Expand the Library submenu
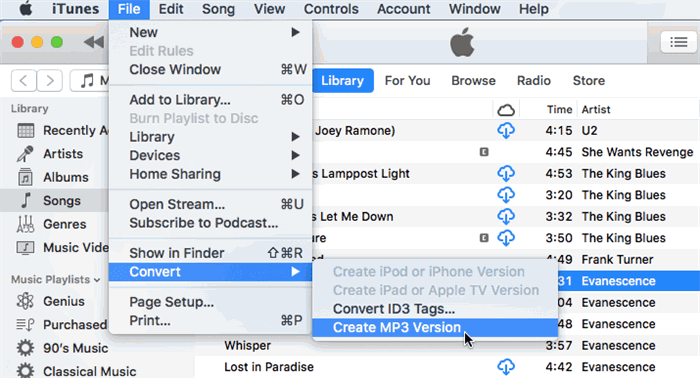 coord(210,137)
